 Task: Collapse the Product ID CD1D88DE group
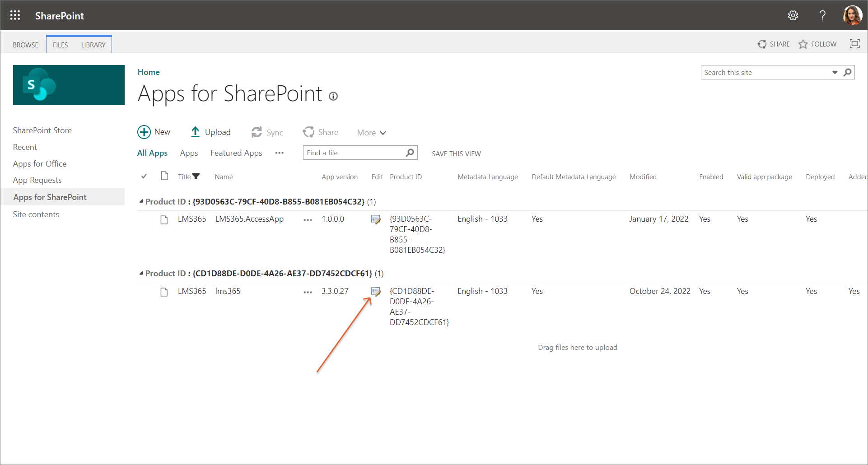pyautogui.click(x=141, y=273)
